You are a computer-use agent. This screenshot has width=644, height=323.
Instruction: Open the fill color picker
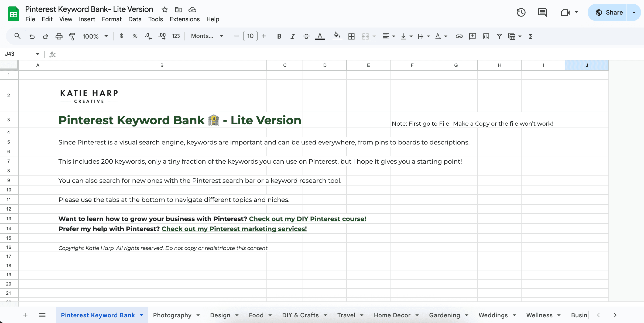point(337,36)
